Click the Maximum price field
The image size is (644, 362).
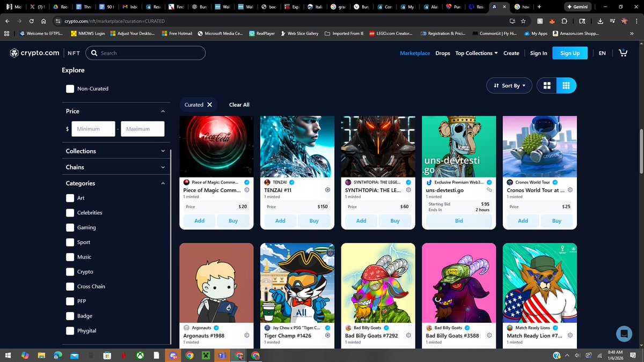[x=142, y=129]
